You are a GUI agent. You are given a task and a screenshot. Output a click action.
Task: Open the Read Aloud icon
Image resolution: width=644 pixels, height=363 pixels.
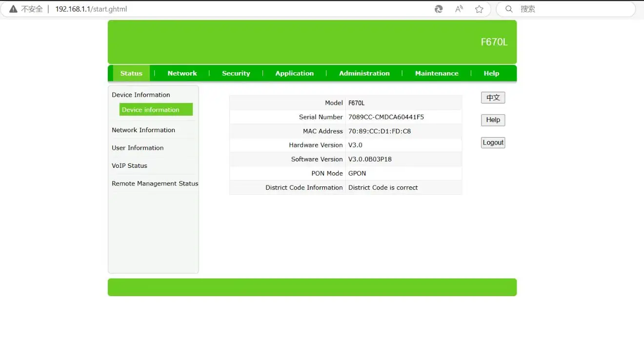click(x=459, y=9)
